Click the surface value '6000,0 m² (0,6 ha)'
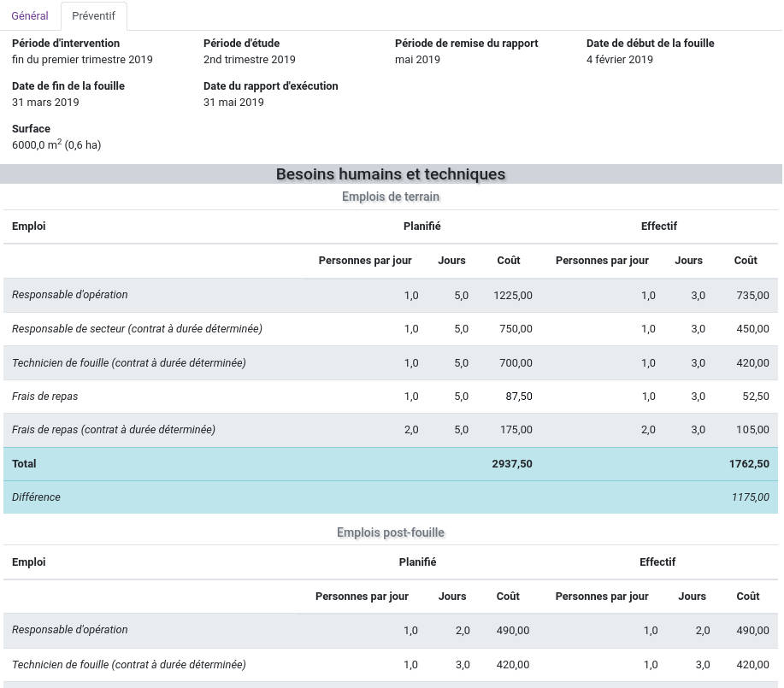This screenshot has width=784, height=688. point(56,145)
